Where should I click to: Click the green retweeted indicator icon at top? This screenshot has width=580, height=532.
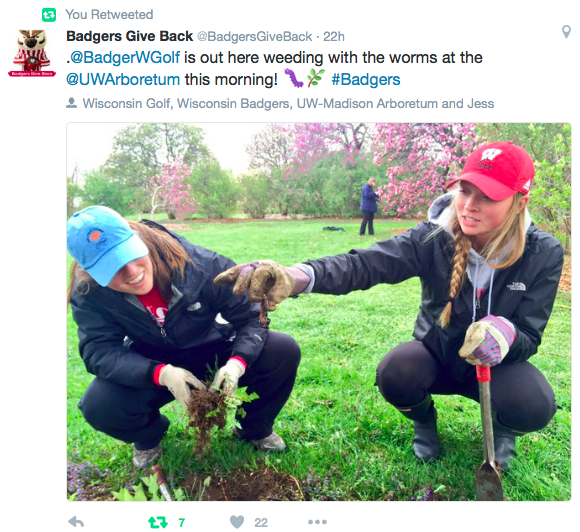pos(48,15)
